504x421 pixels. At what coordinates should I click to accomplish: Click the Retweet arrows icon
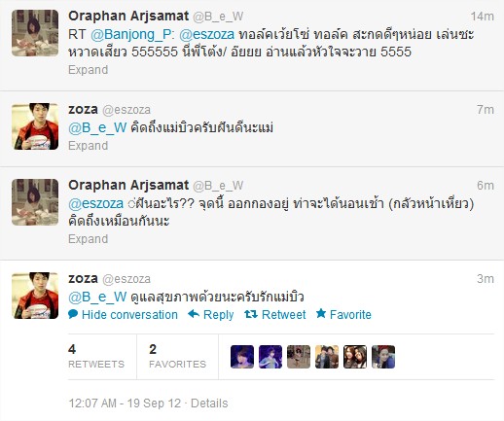click(251, 314)
